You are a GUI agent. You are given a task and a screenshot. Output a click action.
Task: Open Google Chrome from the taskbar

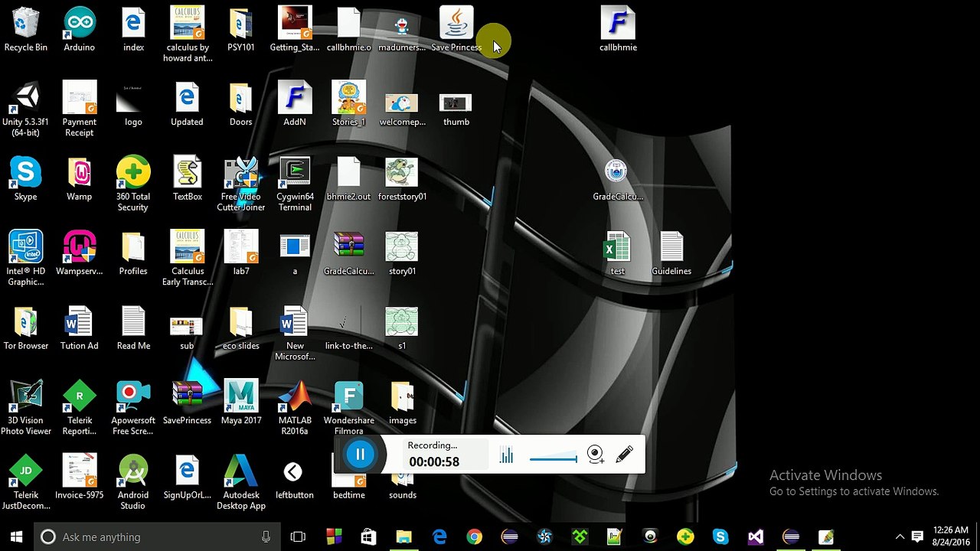[x=475, y=536]
